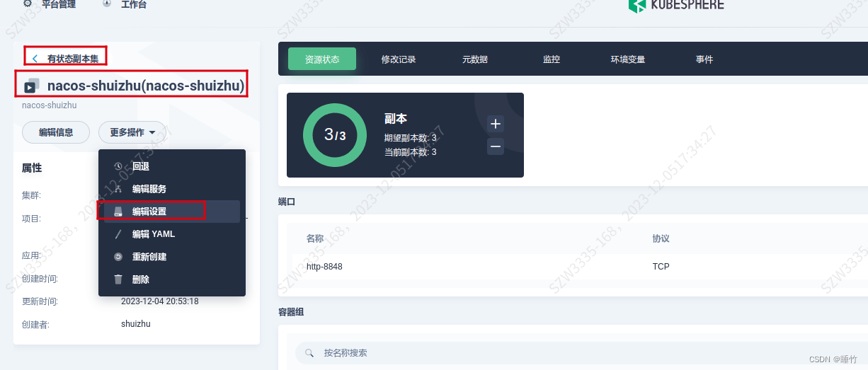Click the KubeSphere logo
Image resolution: width=868 pixels, height=370 pixels.
(676, 5)
